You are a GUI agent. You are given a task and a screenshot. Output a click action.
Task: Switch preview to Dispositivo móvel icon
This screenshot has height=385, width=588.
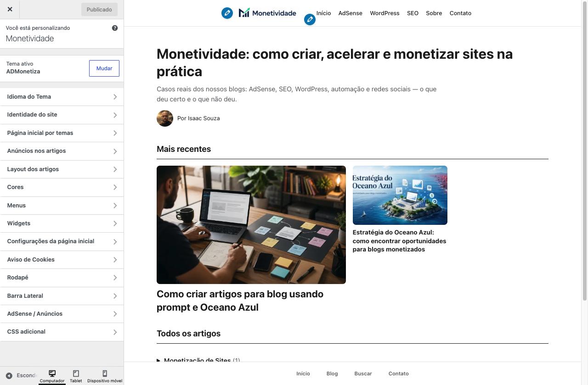pos(105,376)
